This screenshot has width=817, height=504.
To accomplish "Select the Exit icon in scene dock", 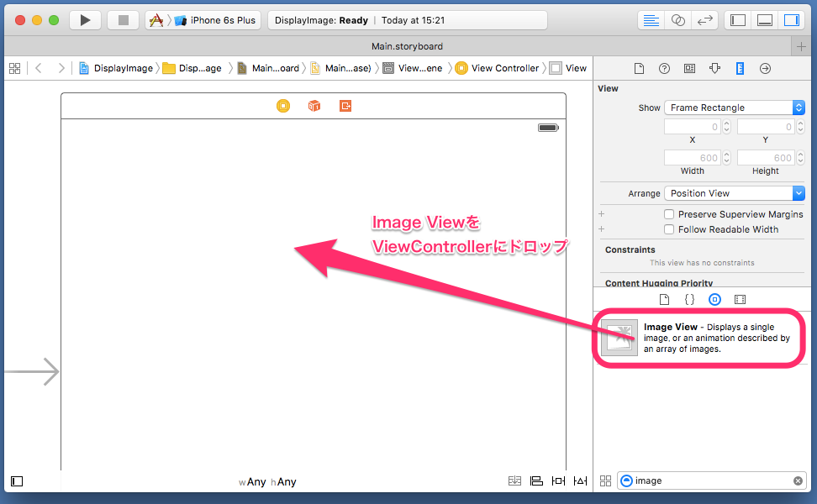I will 345,106.
